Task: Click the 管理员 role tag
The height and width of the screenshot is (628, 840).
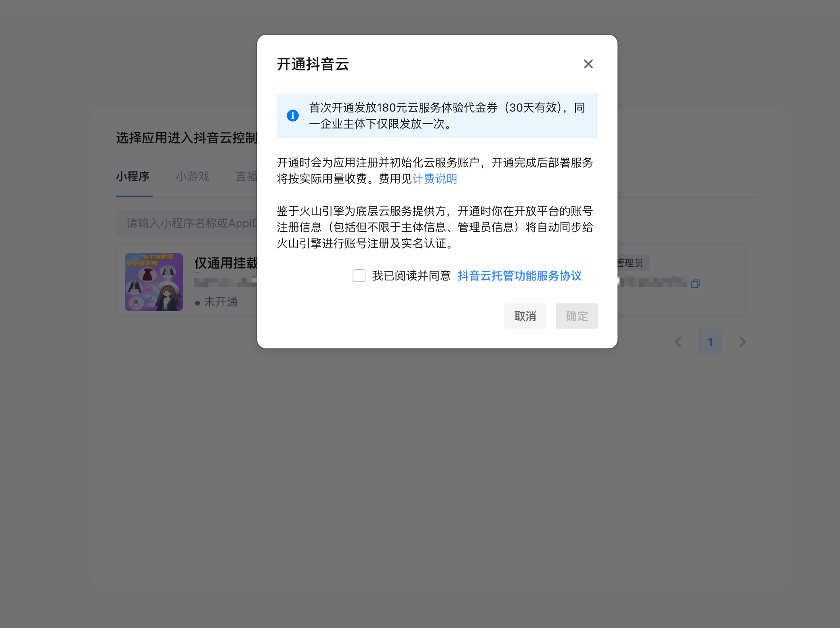Action: point(631,263)
